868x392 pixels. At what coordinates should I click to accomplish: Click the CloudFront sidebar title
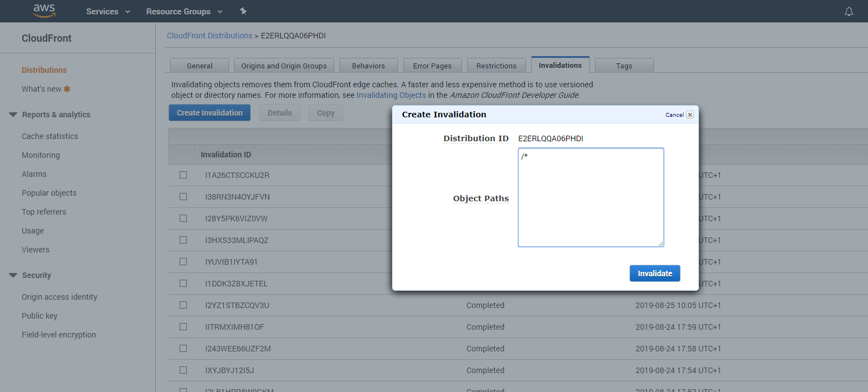47,38
